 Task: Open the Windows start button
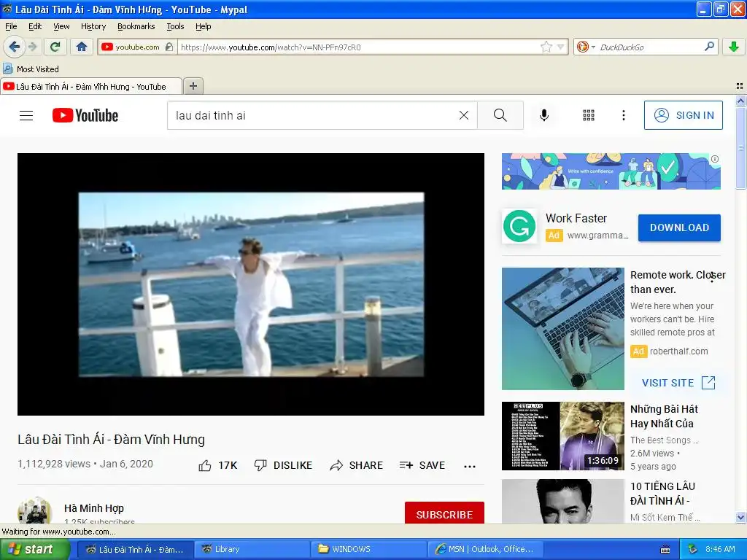click(34, 549)
